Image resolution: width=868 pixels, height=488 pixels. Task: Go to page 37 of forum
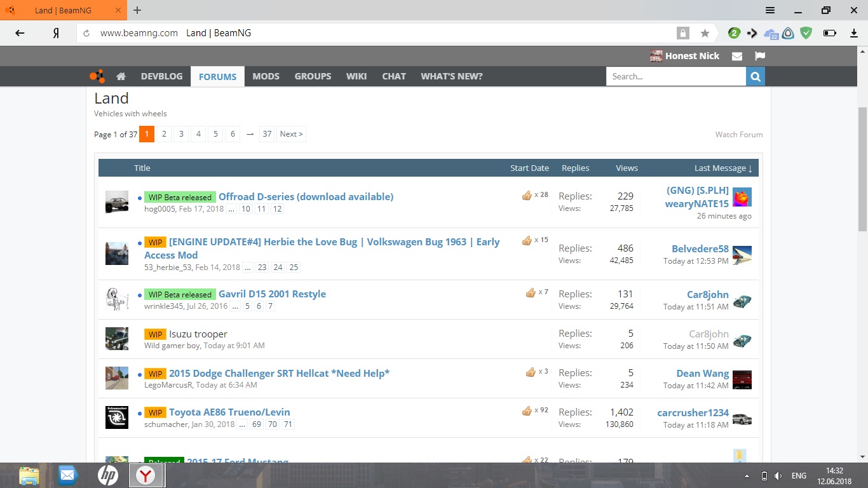coord(267,134)
